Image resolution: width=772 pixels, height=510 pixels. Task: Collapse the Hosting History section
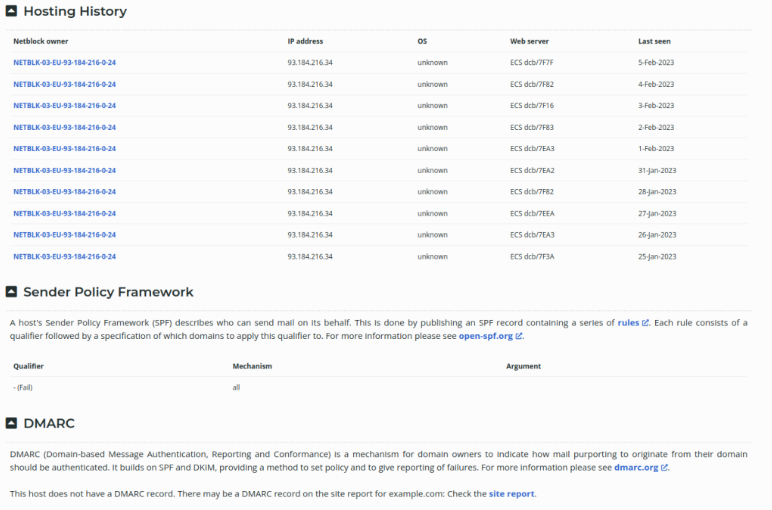pos(11,12)
